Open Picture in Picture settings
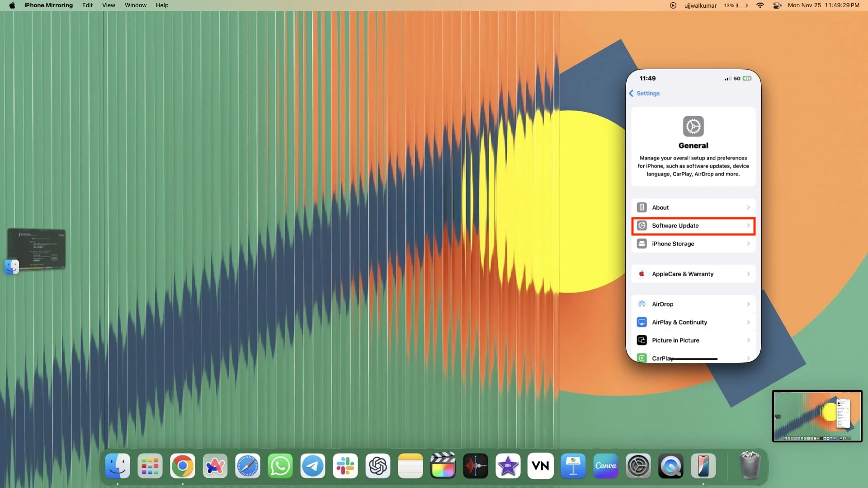 tap(693, 340)
